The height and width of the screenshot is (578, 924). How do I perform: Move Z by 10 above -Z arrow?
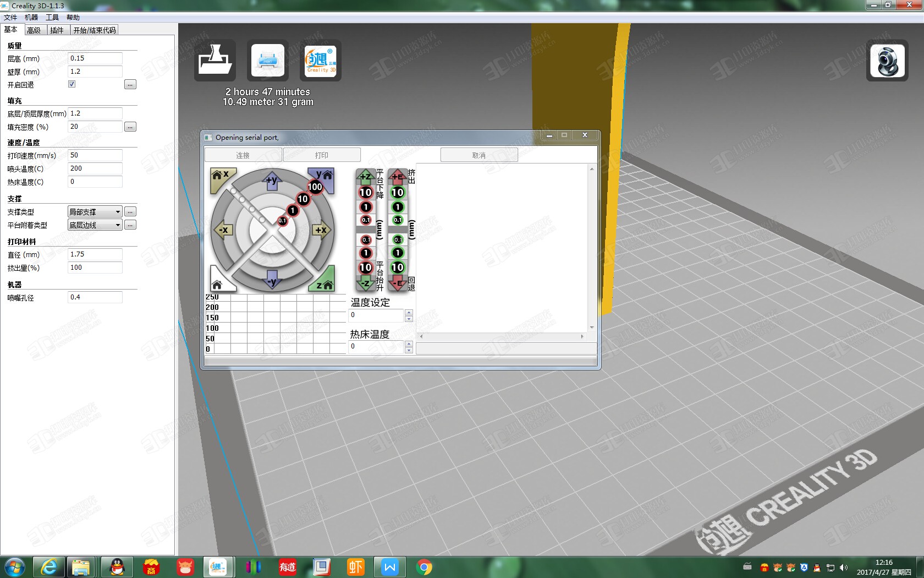(366, 268)
